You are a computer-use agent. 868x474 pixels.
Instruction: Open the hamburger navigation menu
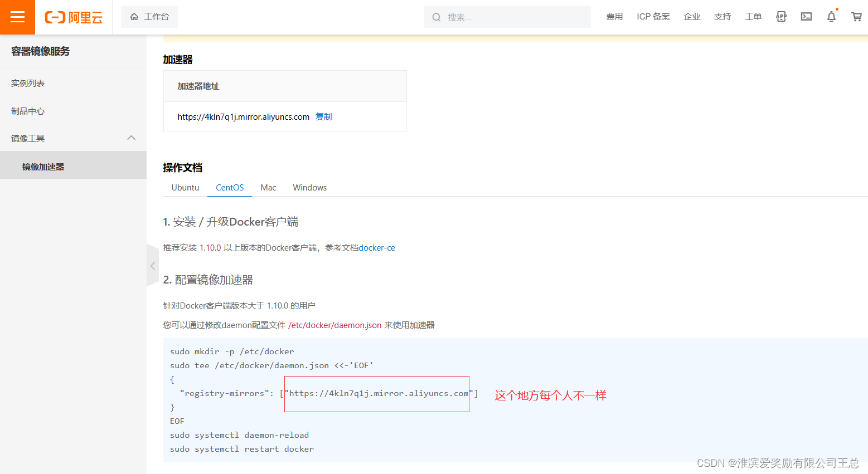[x=17, y=17]
